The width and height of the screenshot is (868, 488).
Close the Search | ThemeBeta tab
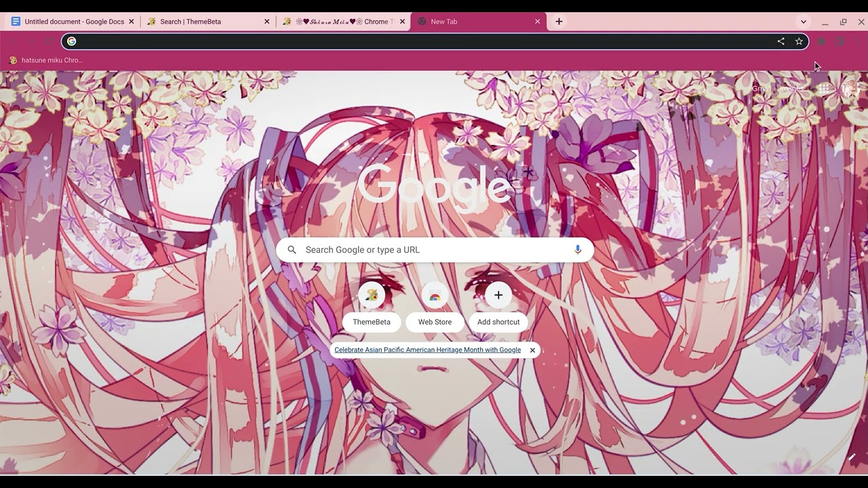[x=267, y=22]
